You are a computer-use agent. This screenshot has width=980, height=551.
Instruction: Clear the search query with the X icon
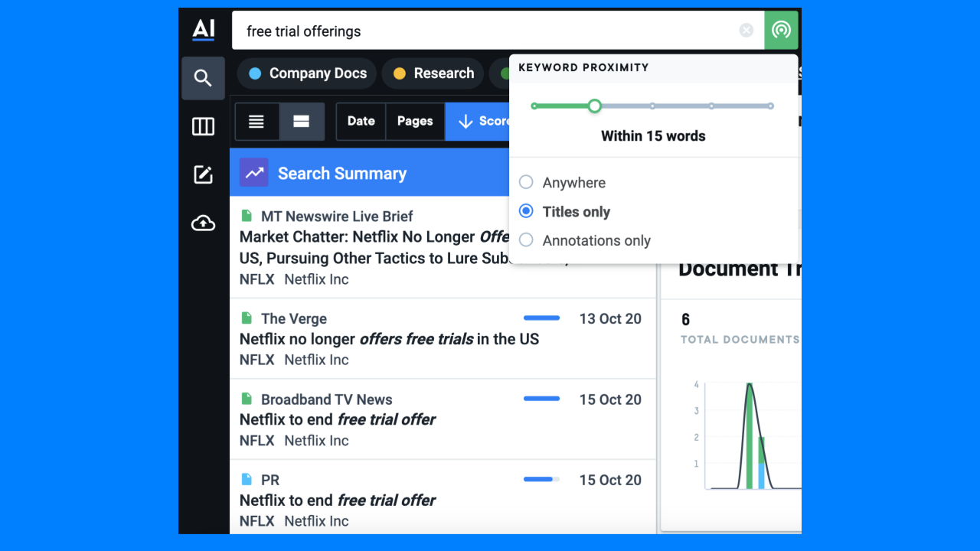pyautogui.click(x=746, y=31)
